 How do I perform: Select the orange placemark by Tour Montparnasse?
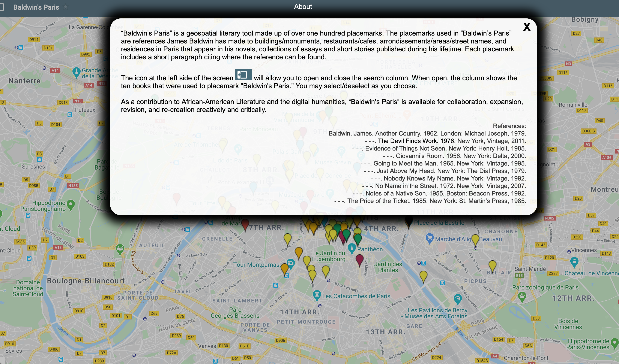pos(284,269)
